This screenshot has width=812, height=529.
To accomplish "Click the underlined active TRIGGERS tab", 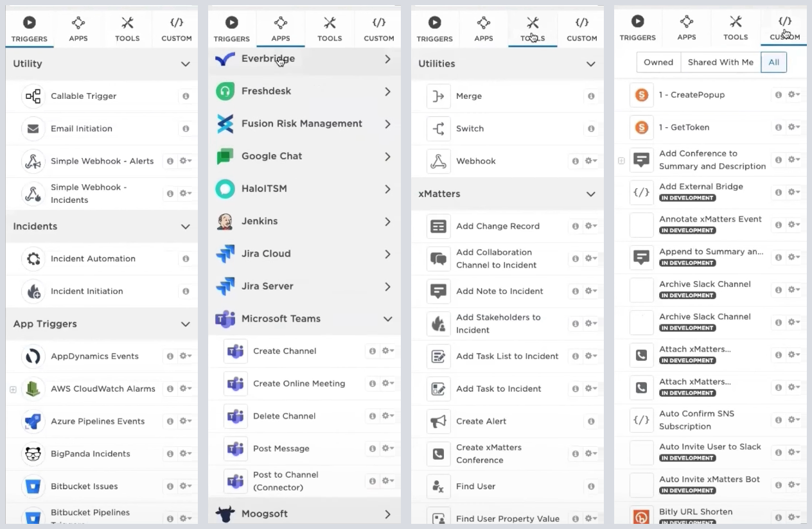I will (x=30, y=29).
